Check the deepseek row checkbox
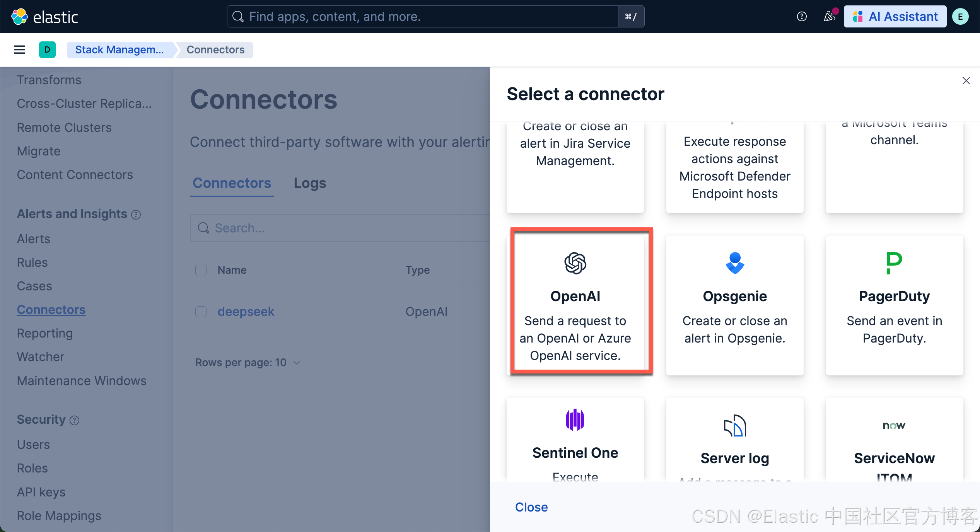This screenshot has height=532, width=980. [x=201, y=312]
